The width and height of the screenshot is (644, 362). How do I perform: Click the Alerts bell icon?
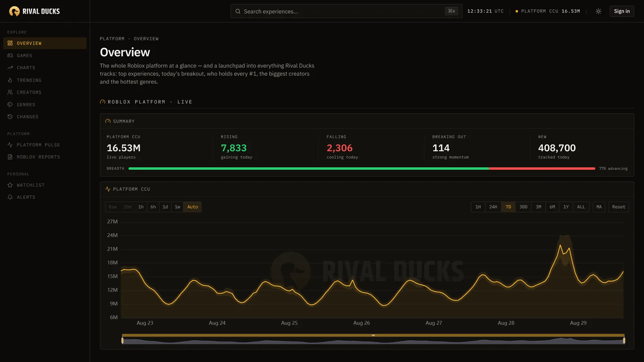[10, 197]
